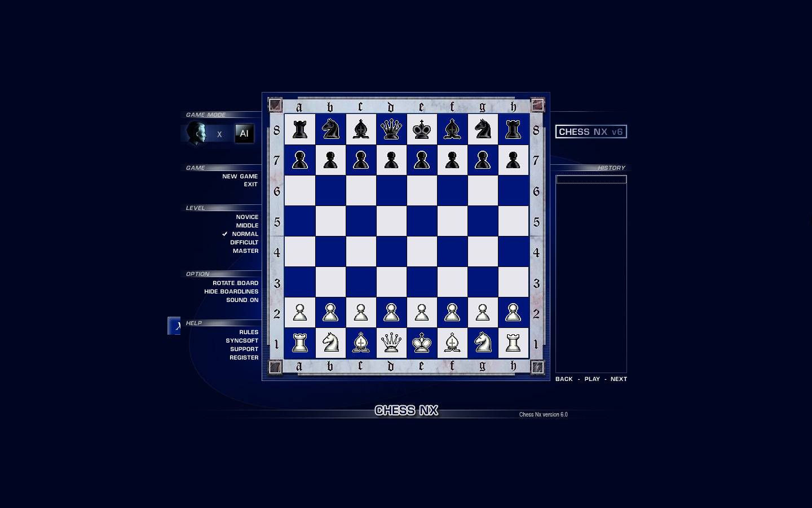The height and width of the screenshot is (508, 812).
Task: Select the white king on e1
Action: pos(422,343)
